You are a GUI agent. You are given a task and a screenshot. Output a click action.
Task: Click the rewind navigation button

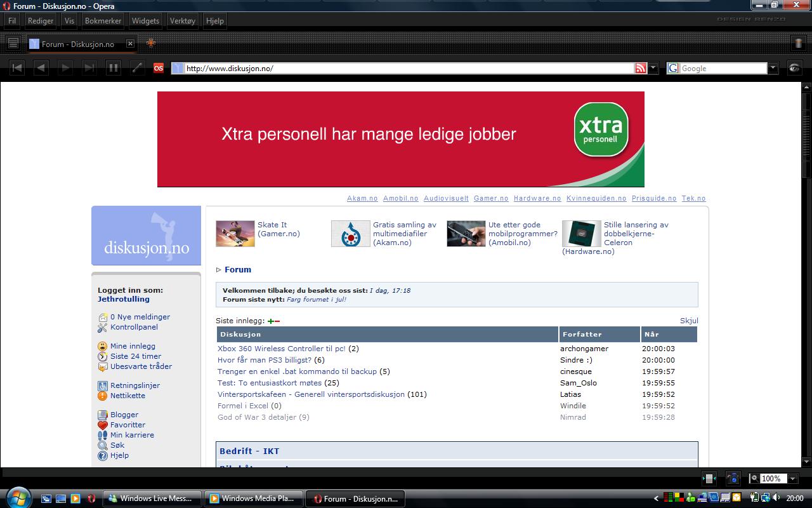click(17, 68)
